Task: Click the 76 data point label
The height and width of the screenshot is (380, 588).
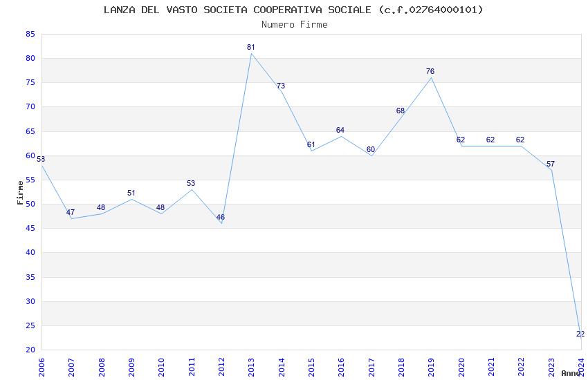Action: pyautogui.click(x=430, y=71)
